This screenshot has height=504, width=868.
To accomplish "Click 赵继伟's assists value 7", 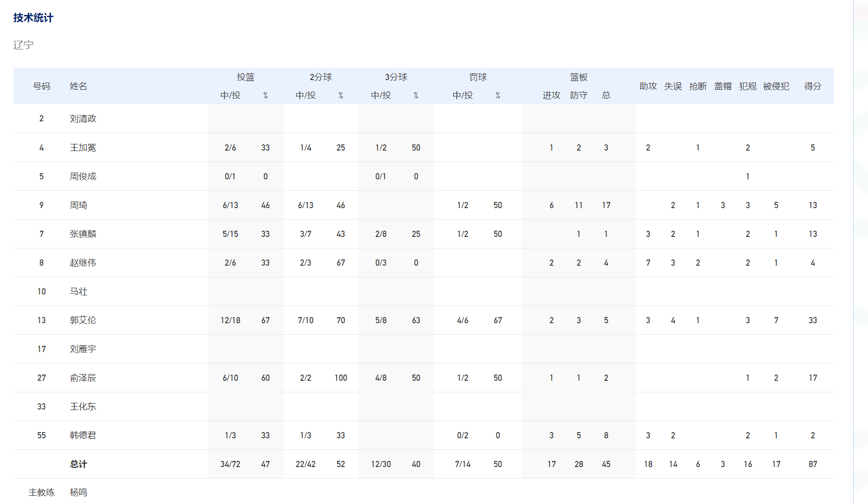I will tap(648, 263).
